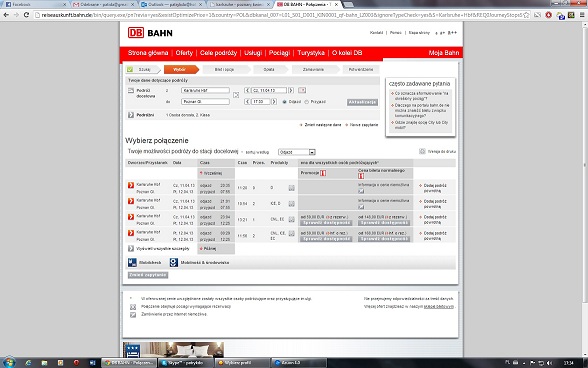This screenshot has width=588, height=368.
Task: Click unavailable-price icon in the 20:35 row
Action: (361, 191)
